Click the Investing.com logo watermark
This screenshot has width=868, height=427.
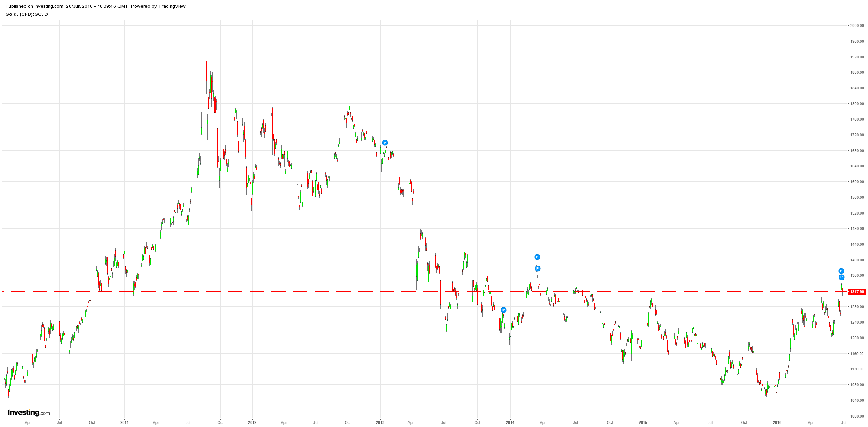click(29, 412)
